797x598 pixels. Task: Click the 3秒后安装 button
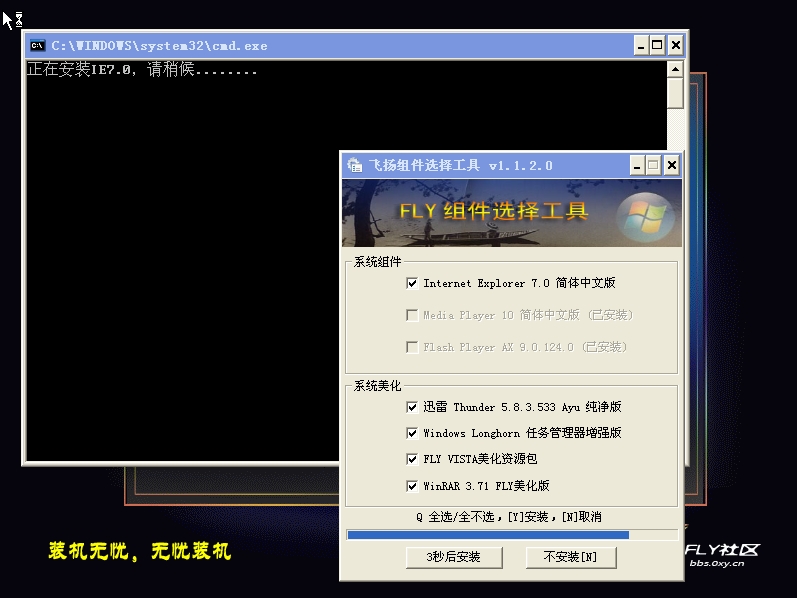tap(454, 557)
